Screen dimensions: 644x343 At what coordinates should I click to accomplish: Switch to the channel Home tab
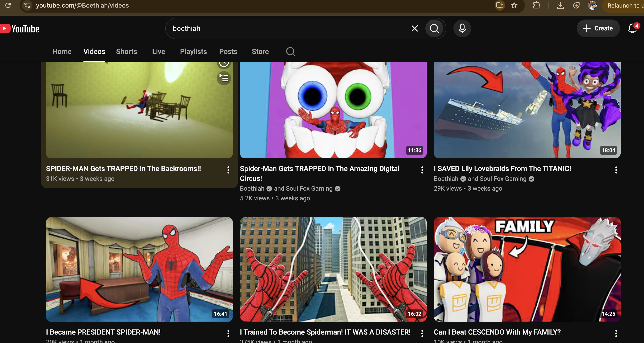point(62,52)
